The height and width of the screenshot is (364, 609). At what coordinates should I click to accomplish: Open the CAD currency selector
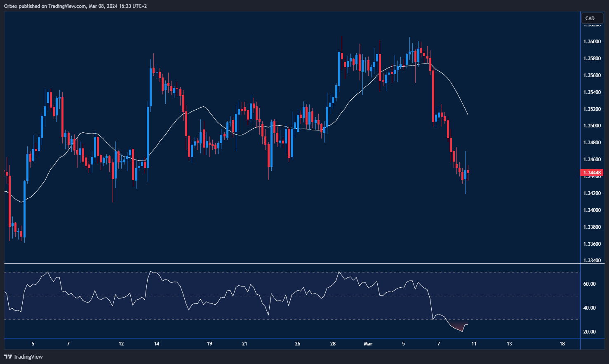[592, 19]
